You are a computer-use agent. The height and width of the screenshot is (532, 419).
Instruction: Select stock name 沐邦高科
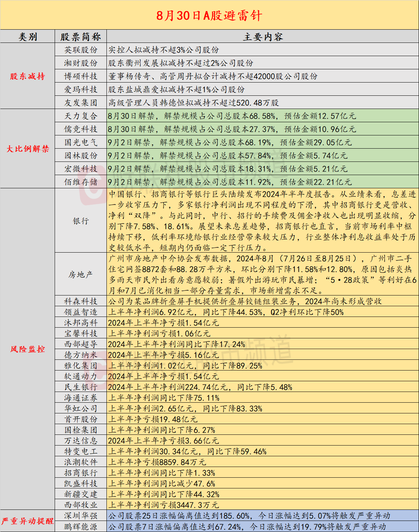click(81, 323)
